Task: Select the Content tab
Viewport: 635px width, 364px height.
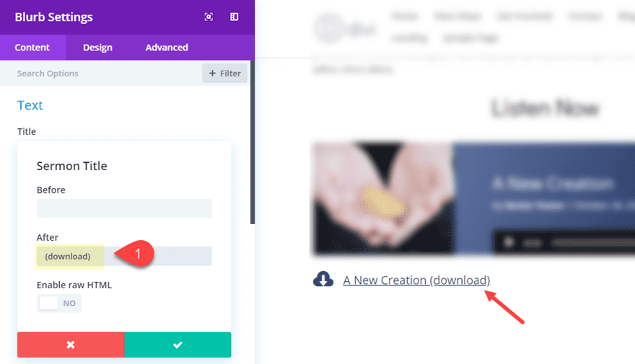Action: click(32, 48)
